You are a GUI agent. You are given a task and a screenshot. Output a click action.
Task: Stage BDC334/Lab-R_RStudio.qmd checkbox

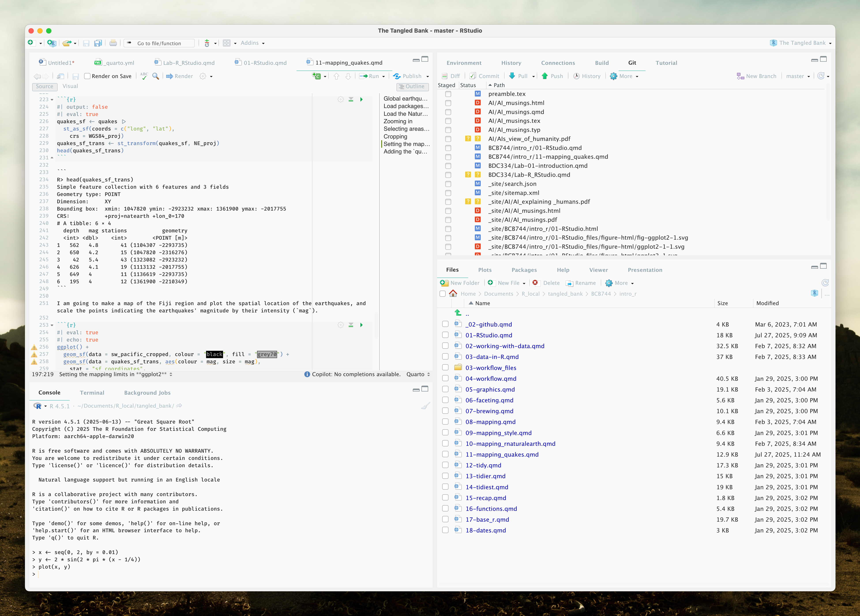[x=448, y=175]
